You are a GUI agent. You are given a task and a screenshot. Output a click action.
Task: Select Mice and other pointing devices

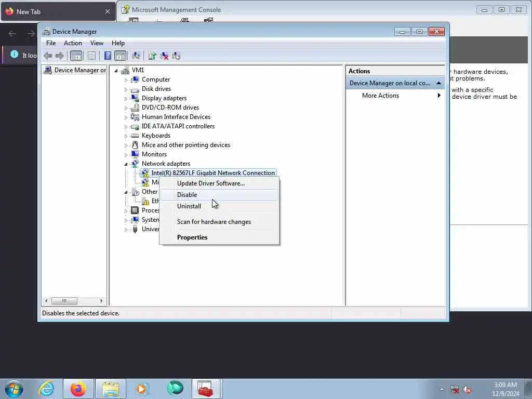tap(186, 145)
